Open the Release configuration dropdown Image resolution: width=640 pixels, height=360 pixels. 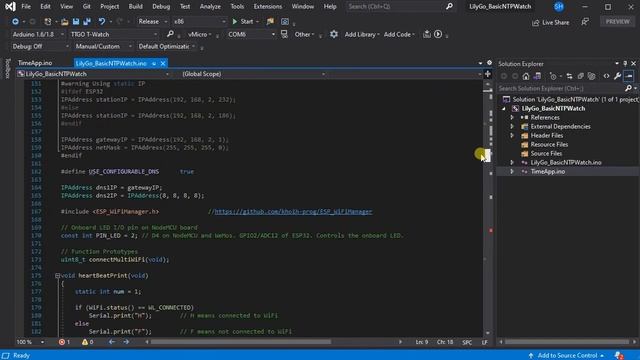(x=153, y=21)
